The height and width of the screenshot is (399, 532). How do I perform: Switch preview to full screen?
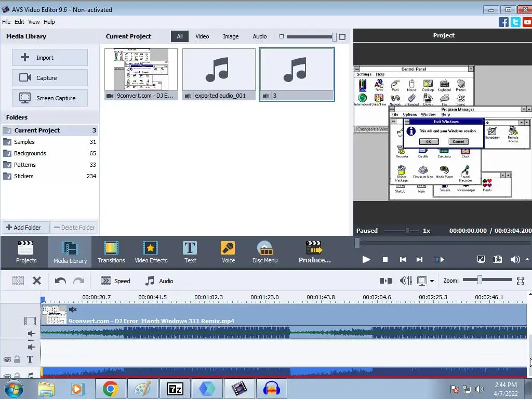481,260
